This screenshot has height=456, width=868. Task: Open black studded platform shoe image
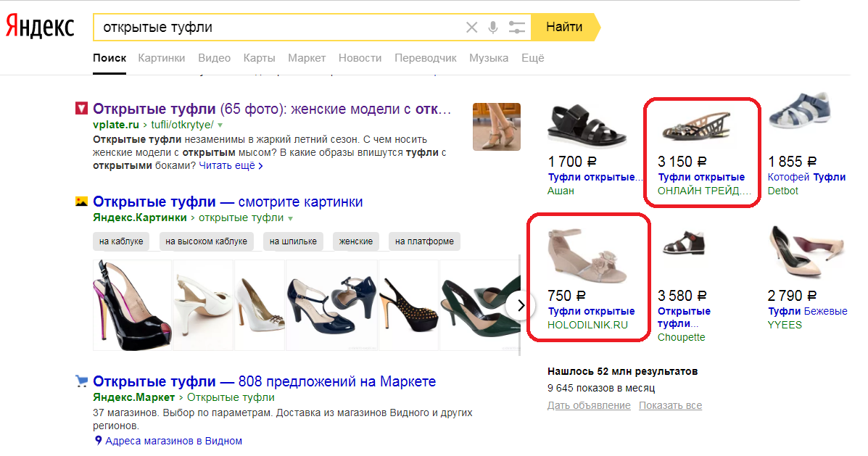[408, 305]
